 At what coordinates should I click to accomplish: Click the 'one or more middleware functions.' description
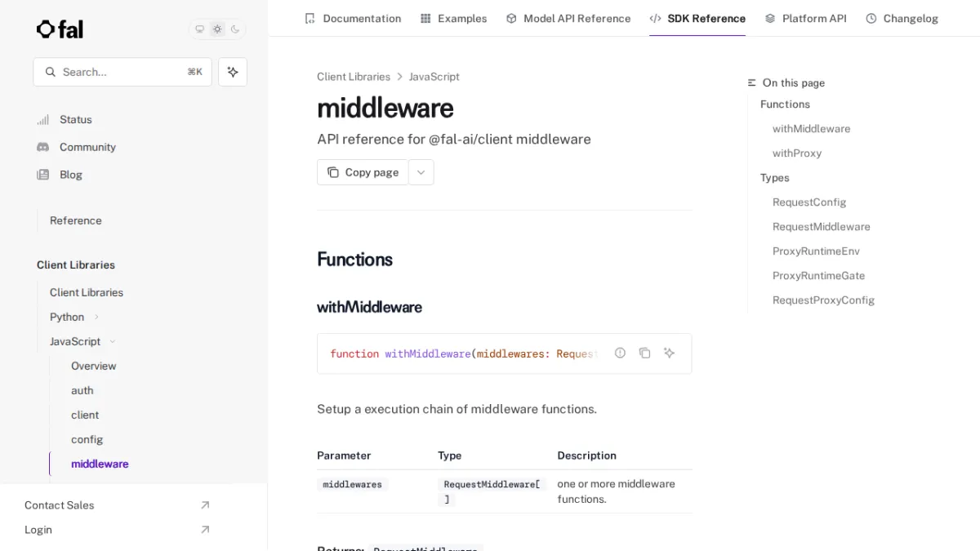[616, 491]
